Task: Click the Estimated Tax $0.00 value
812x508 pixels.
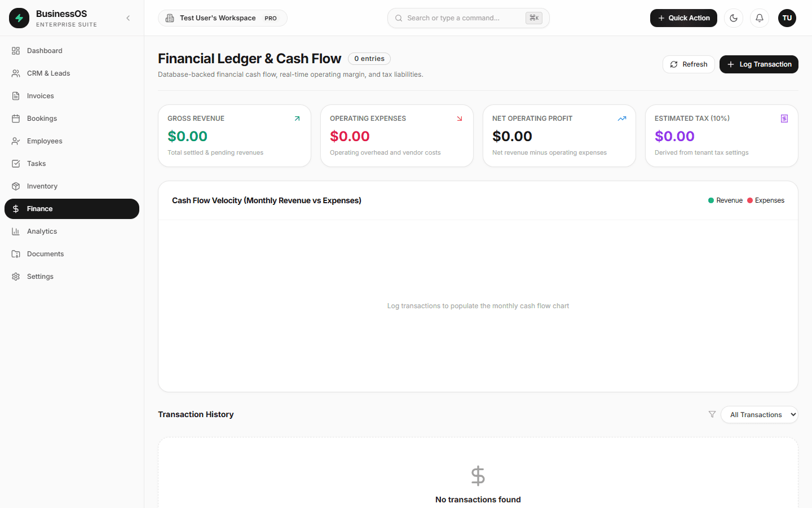Action: click(x=675, y=136)
